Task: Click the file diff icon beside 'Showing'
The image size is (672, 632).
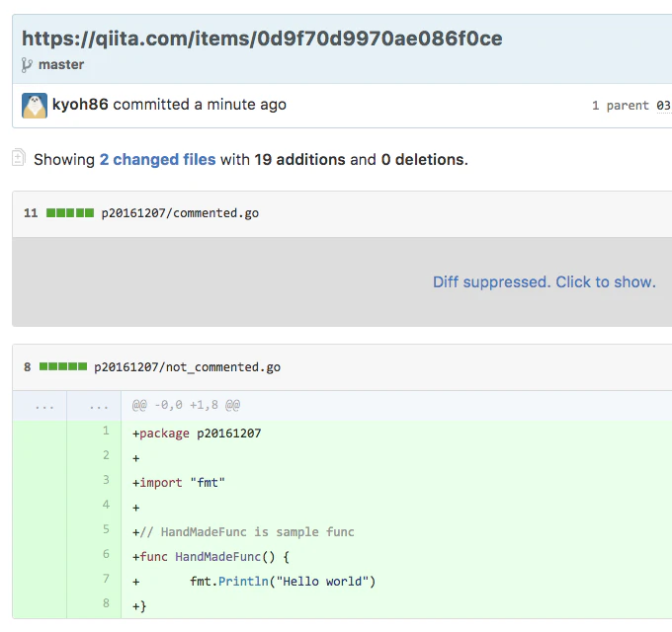Action: click(19, 157)
